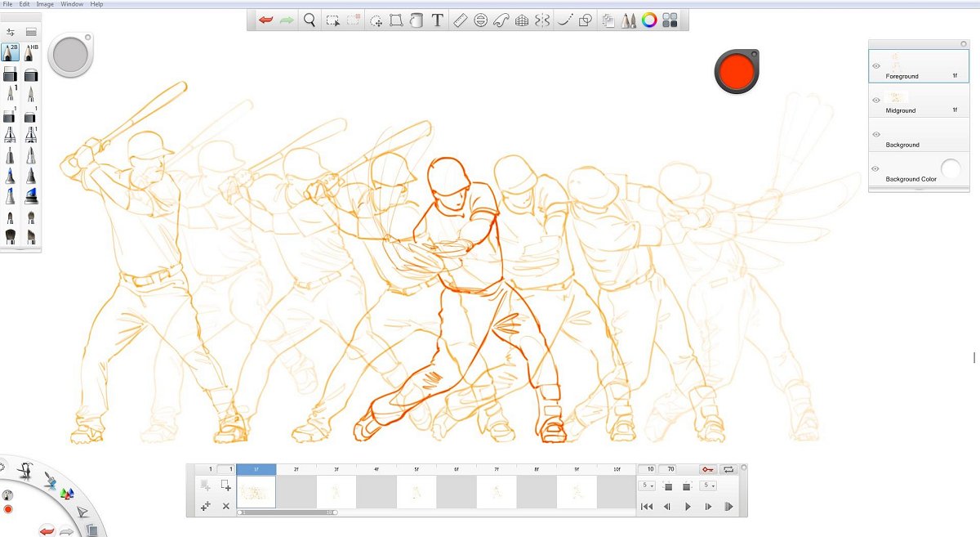The width and height of the screenshot is (980, 537).
Task: Step to the next frame
Action: click(708, 507)
